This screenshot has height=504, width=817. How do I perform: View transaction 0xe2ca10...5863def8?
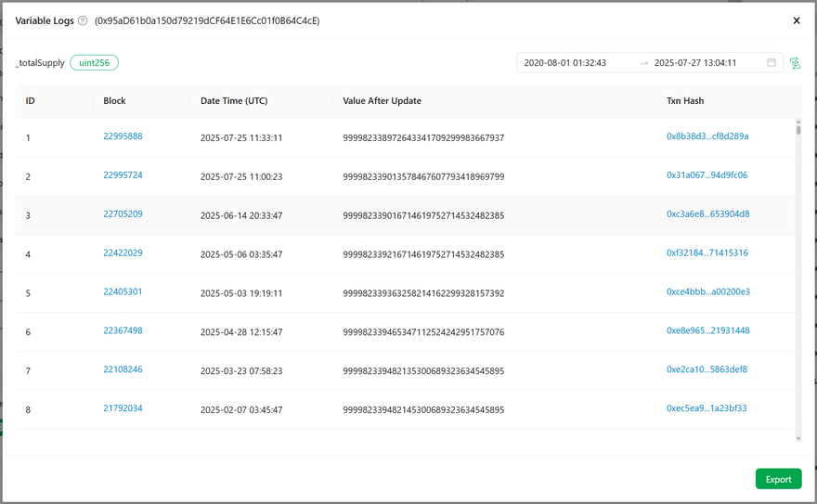[707, 369]
